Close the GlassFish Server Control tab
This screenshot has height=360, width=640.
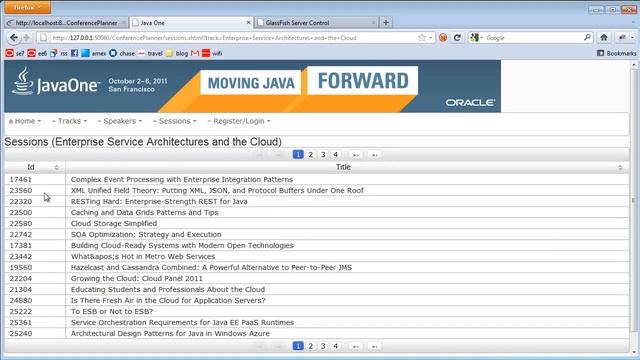click(x=373, y=22)
